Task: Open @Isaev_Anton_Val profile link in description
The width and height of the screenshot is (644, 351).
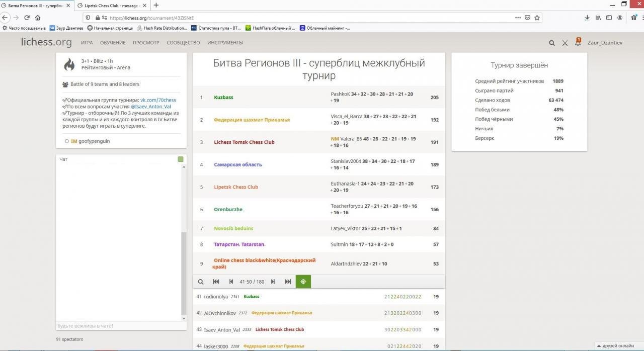Action: tap(151, 107)
